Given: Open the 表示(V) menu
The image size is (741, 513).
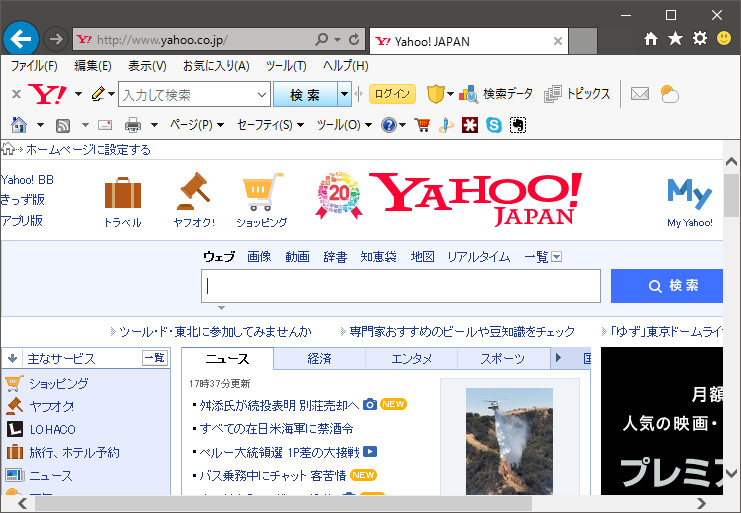Looking at the screenshot, I should (147, 66).
